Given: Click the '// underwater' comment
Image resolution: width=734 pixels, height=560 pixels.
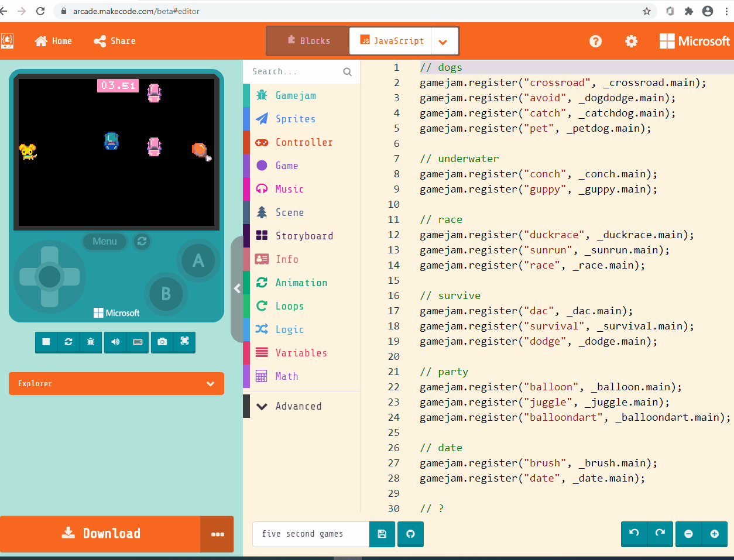Looking at the screenshot, I should click(459, 159).
